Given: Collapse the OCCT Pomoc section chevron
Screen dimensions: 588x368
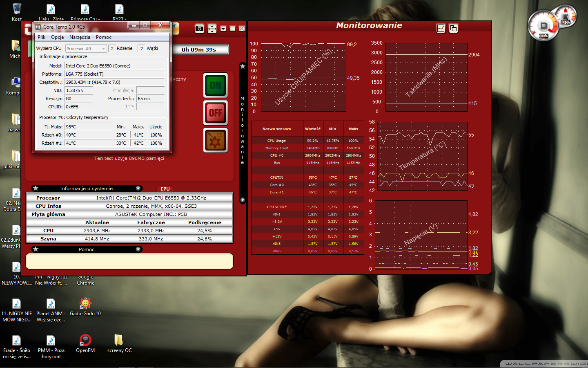Looking at the screenshot, I should pos(138,249).
